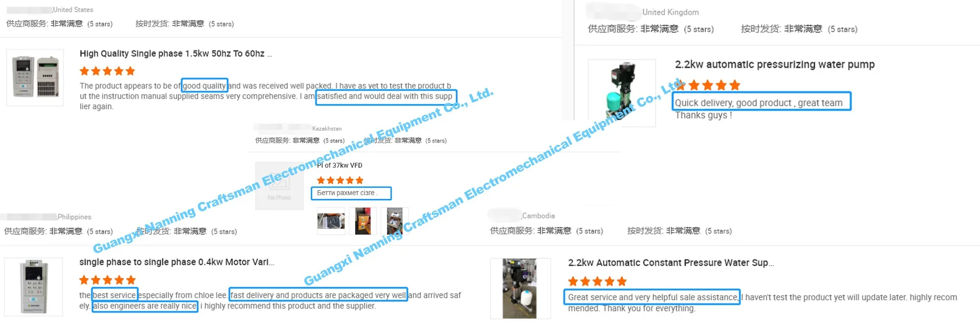The image size is (980, 332).
Task: View the first Kazakhstan review photo
Action: tap(331, 221)
